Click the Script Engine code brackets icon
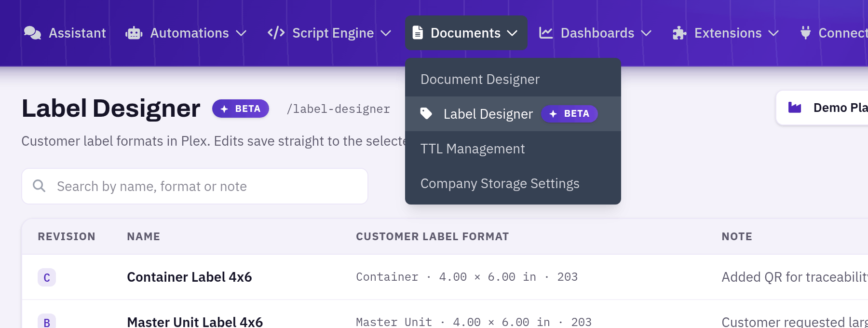Image resolution: width=868 pixels, height=328 pixels. click(x=276, y=33)
